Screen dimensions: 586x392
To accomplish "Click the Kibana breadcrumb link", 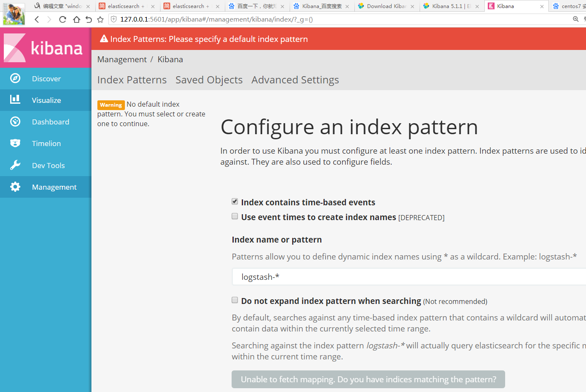I will [x=170, y=60].
